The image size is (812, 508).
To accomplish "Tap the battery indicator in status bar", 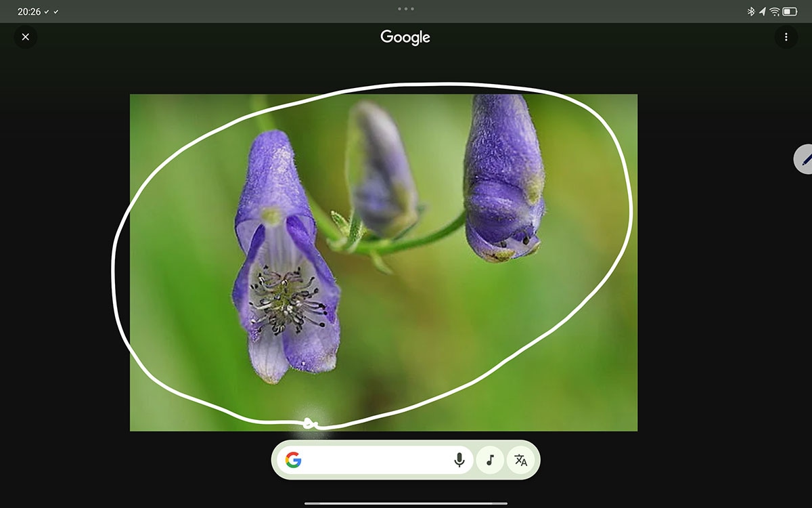I will click(790, 12).
